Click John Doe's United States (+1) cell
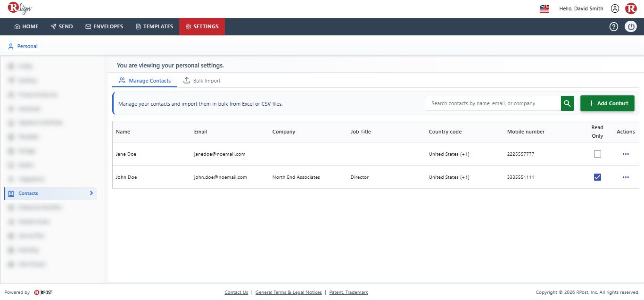Screen dimensions: 644x300 (x=449, y=177)
